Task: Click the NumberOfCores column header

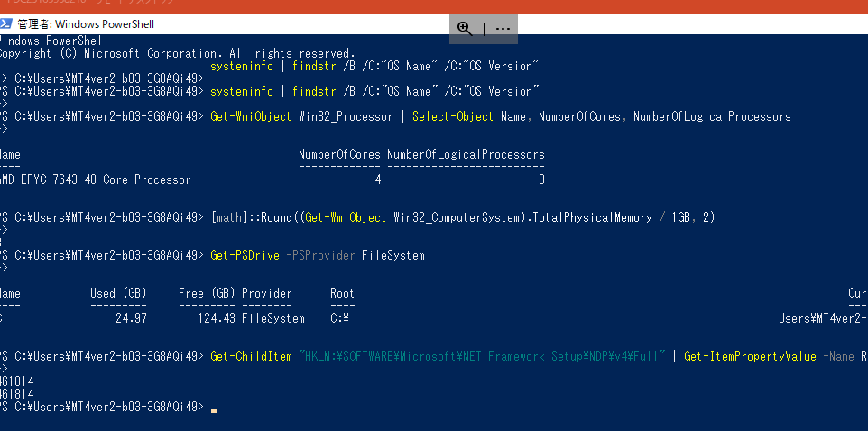Action: 339,154
